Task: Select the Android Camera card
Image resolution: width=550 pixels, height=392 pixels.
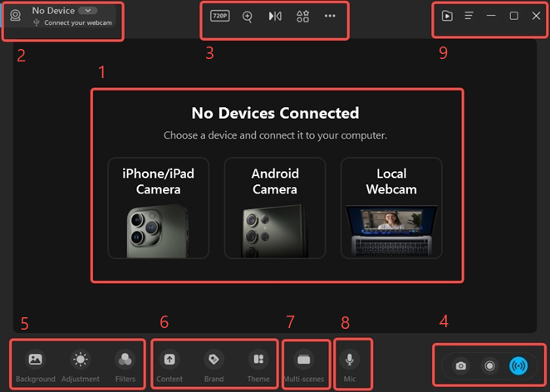Action: (275, 208)
